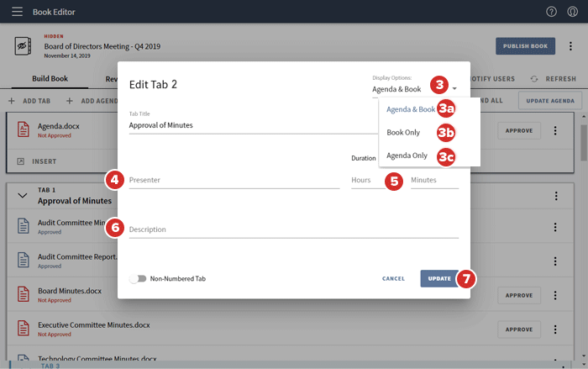588x369 pixels.
Task: Toggle the Non-Numbered Tab switch
Action: [139, 278]
